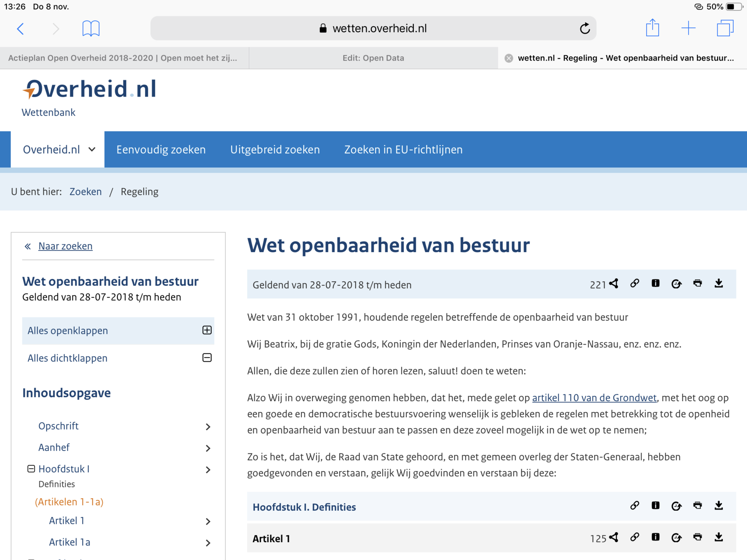The width and height of the screenshot is (747, 560).
Task: Click the Artikel 1 heading in main content
Action: pos(271,538)
